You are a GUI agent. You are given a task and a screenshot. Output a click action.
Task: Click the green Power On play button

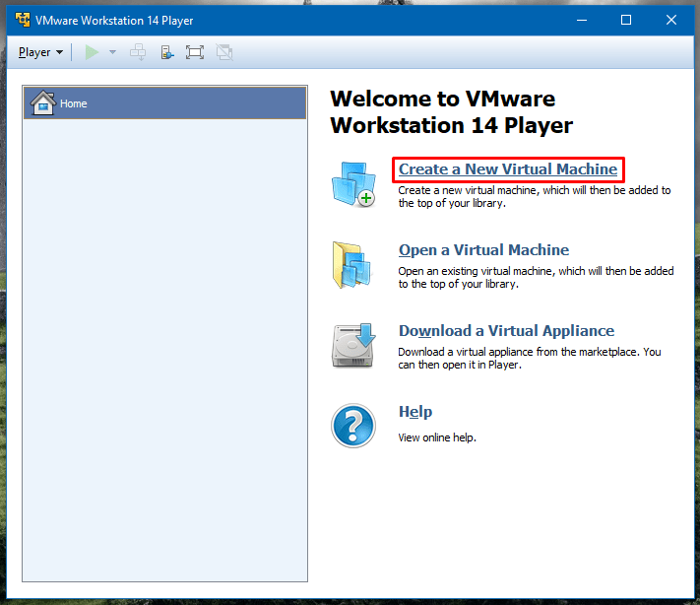tap(92, 52)
